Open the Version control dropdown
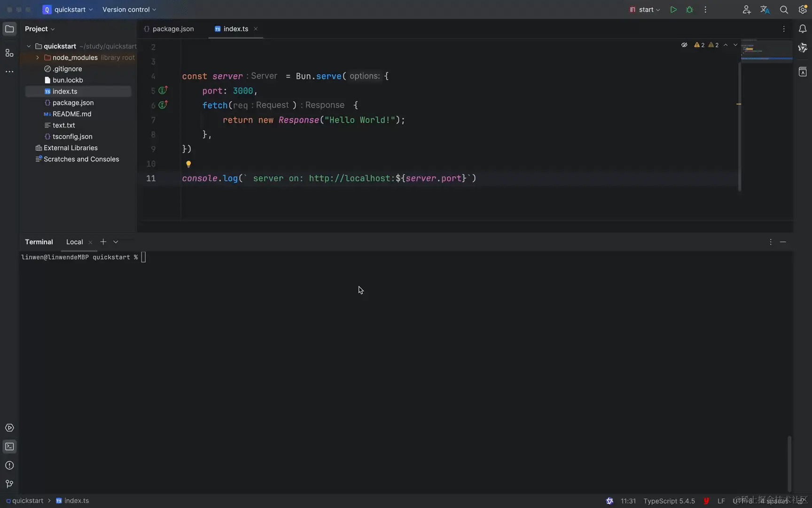Screen dimensions: 812x508 pyautogui.click(x=129, y=9)
